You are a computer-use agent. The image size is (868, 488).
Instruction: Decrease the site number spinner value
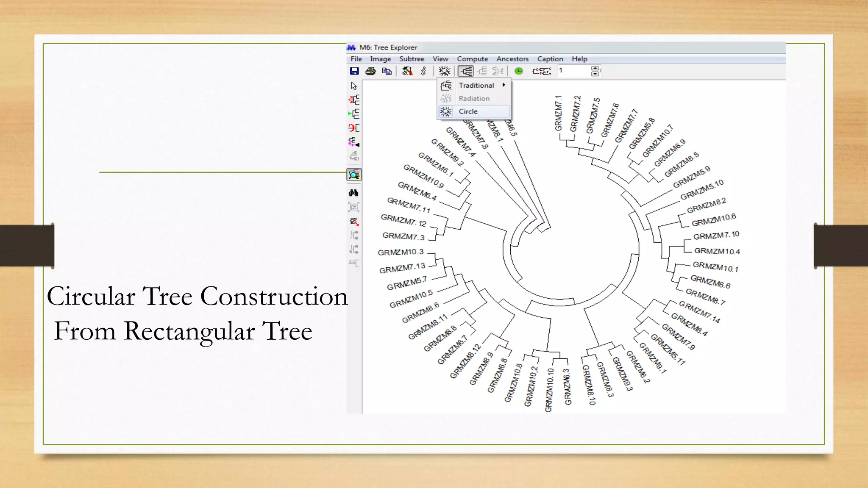click(595, 74)
